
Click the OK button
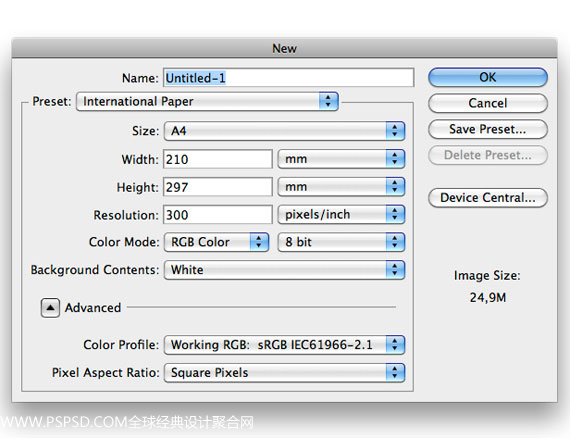point(487,77)
